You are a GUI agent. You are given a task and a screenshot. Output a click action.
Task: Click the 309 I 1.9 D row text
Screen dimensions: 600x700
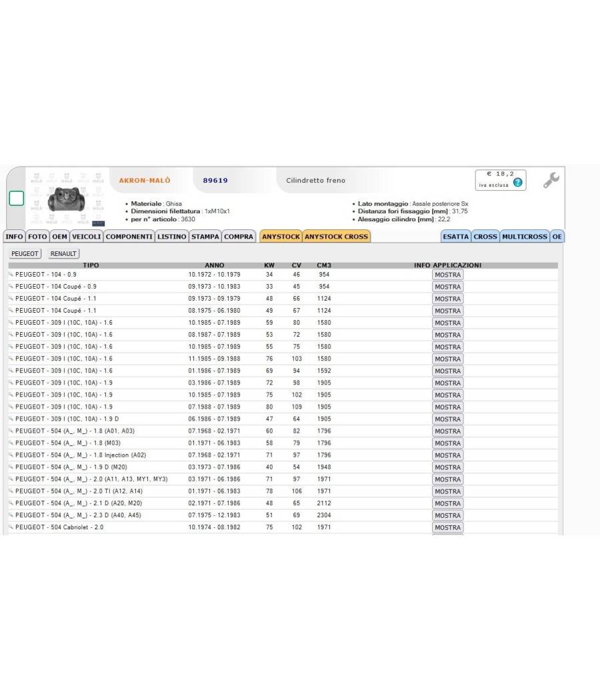[67, 419]
